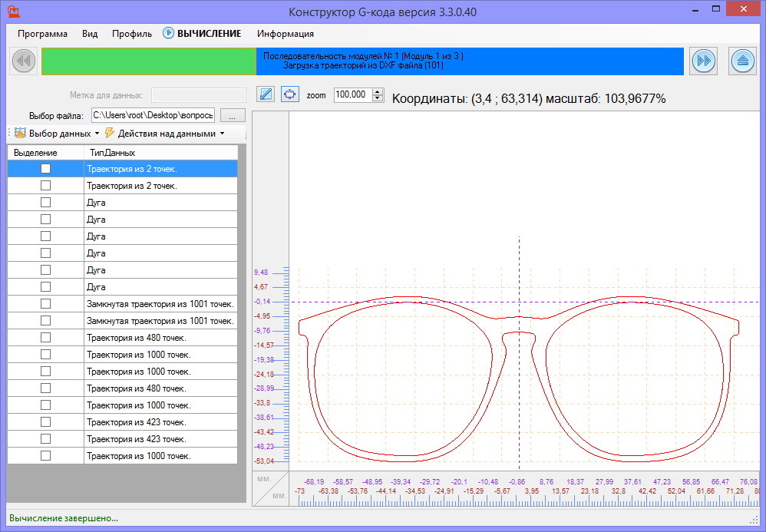Click the edit drawing pencil icon
Image resolution: width=766 pixels, height=532 pixels.
(266, 94)
